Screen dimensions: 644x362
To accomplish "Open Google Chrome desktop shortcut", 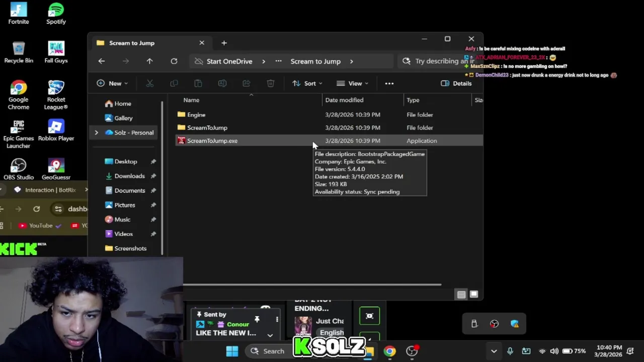I will pos(19,95).
